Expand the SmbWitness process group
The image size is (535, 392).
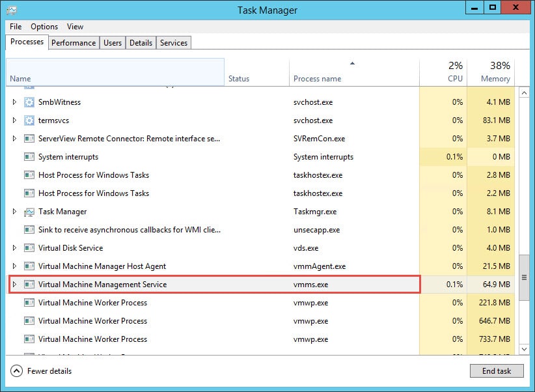pos(15,102)
